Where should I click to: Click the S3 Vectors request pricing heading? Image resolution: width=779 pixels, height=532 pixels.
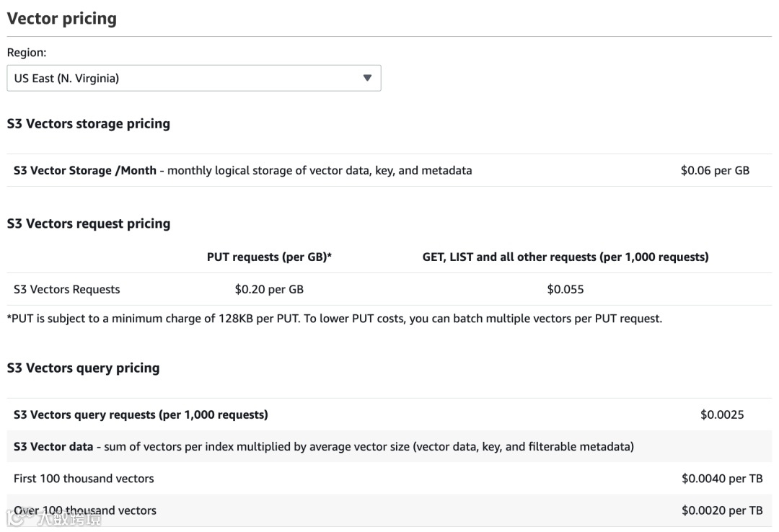click(88, 223)
